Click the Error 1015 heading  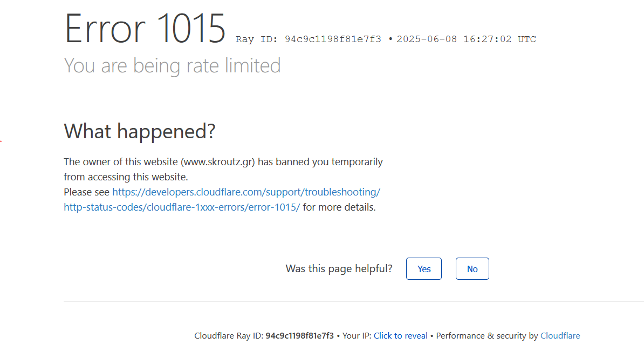point(145,28)
